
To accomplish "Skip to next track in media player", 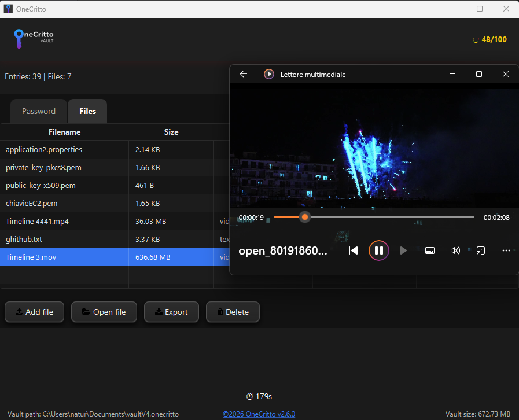I will (404, 250).
